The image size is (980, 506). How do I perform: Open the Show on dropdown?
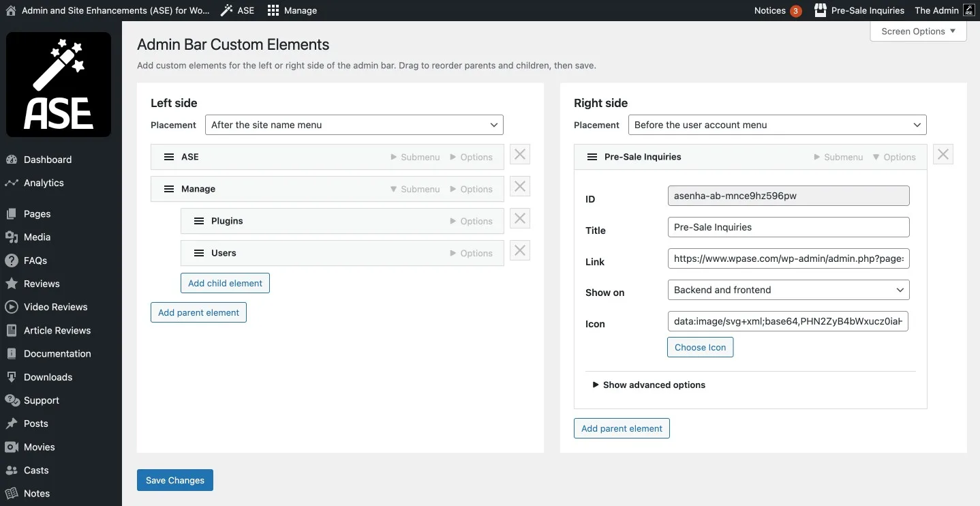(x=788, y=290)
